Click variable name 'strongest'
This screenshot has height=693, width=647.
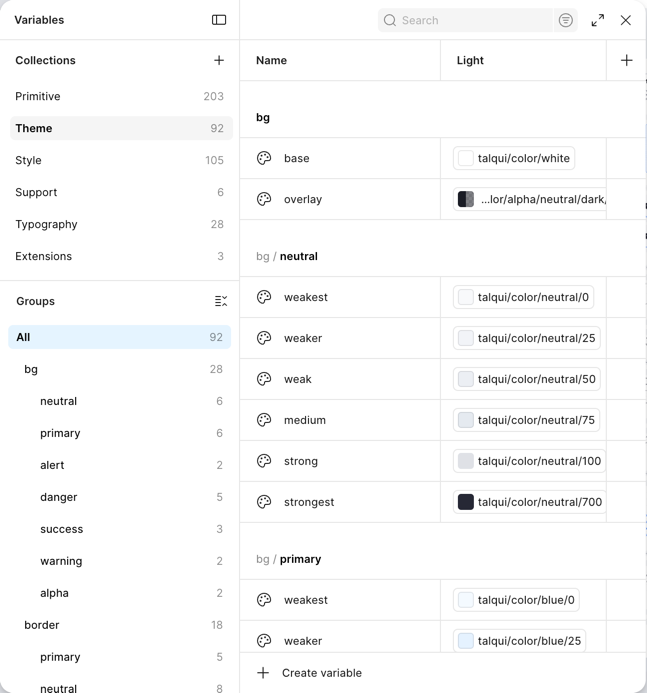click(x=309, y=502)
